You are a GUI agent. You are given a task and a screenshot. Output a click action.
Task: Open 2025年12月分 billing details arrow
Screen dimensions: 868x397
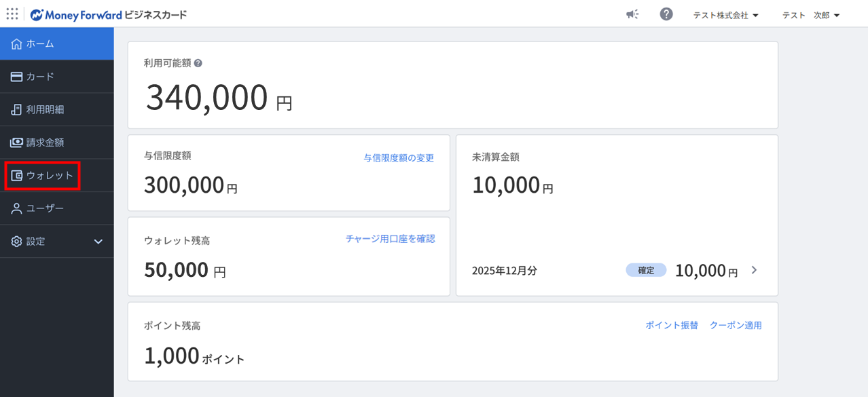pyautogui.click(x=754, y=270)
